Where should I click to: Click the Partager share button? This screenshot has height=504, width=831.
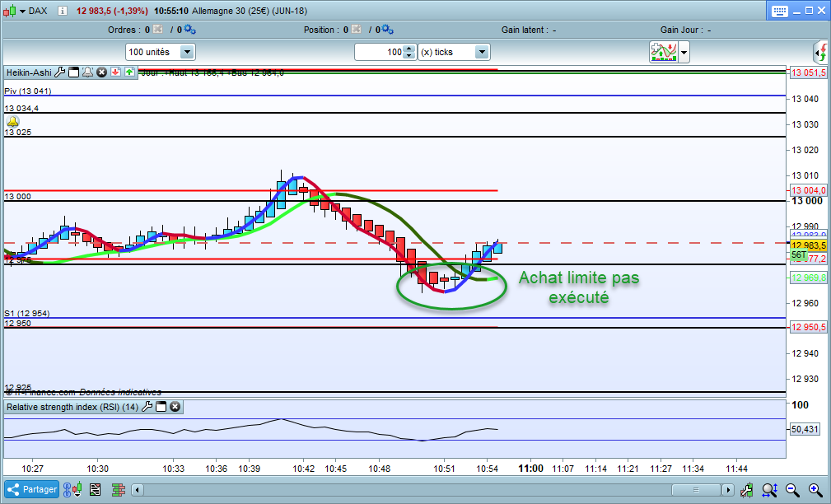(x=32, y=489)
